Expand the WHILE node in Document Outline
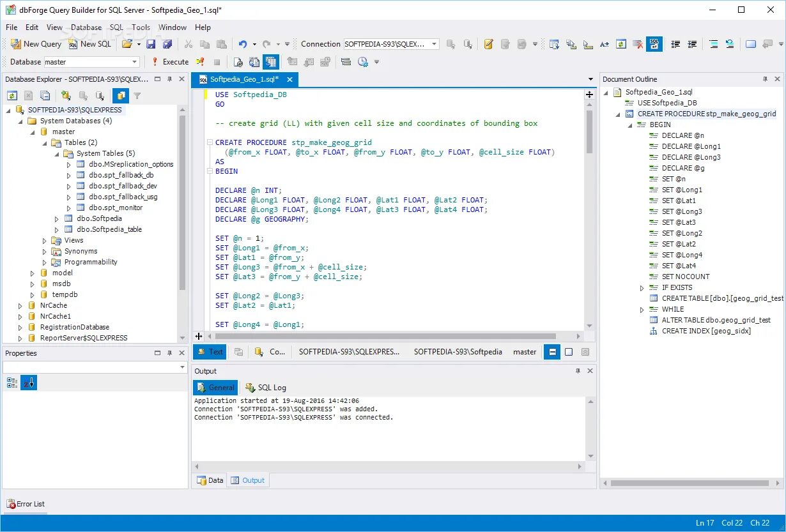Viewport: 786px width, 532px height. tap(642, 310)
